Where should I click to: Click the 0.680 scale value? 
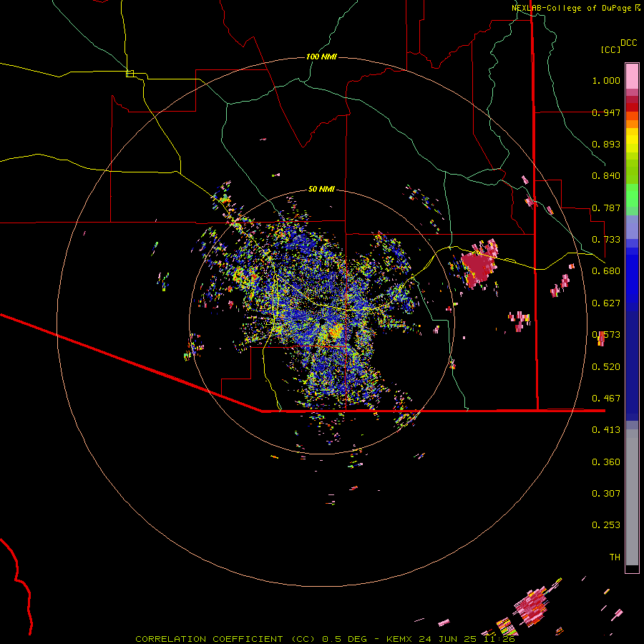point(606,271)
